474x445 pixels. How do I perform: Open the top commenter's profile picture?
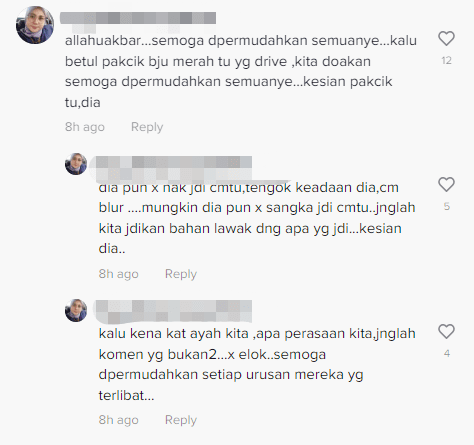[35, 25]
